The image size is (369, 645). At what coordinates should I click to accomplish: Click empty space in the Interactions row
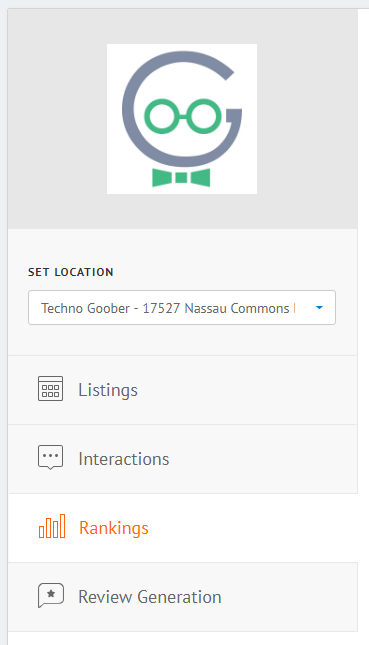[263, 459]
